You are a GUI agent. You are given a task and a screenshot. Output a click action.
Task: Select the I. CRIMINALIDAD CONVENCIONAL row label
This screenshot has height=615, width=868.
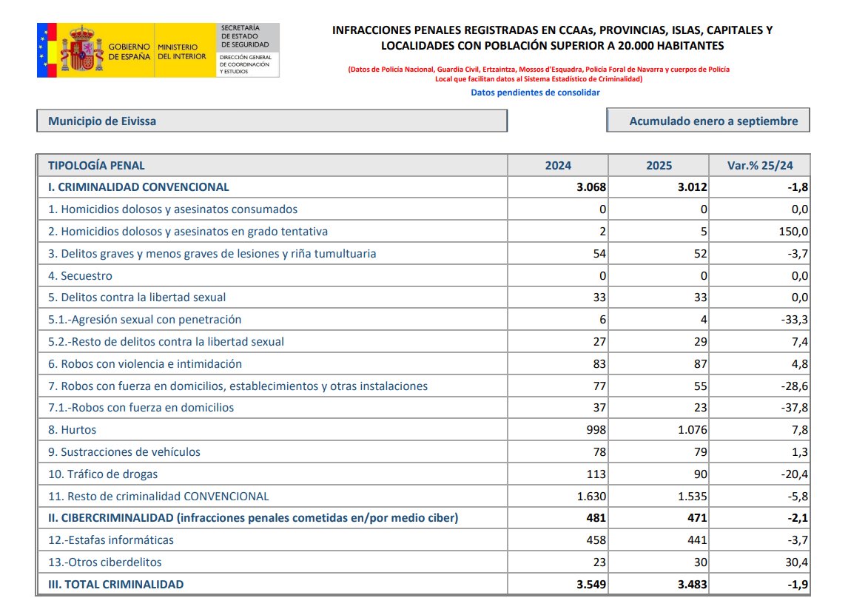[x=138, y=187]
